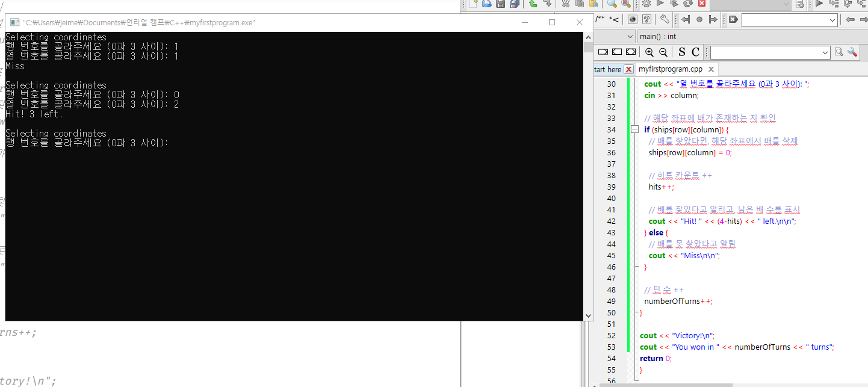Screen dimensions: 868x387
Task: Close the myfirstprogram.cpp tab
Action: click(x=711, y=69)
